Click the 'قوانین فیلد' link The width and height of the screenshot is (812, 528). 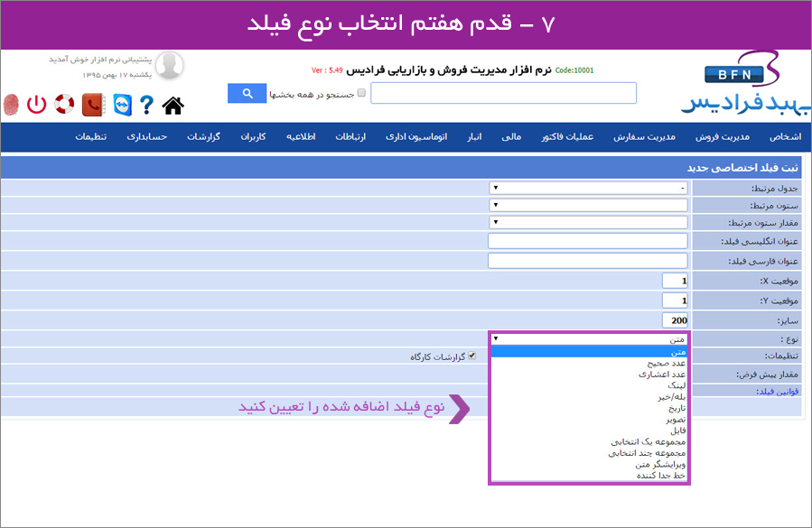point(777,392)
